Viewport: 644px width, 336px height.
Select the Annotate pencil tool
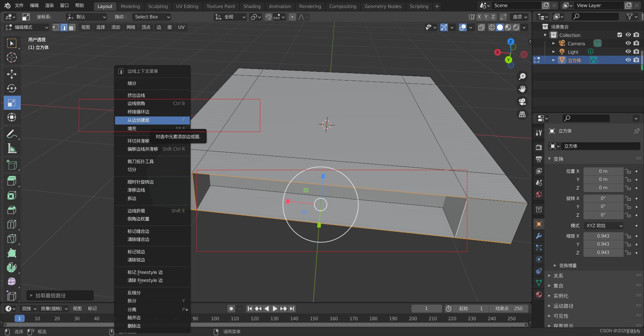[12, 134]
